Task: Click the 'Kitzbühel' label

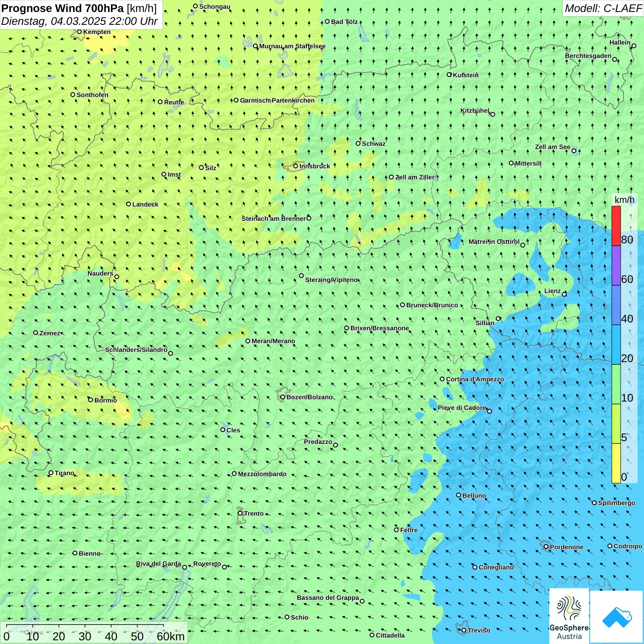Action: [475, 110]
